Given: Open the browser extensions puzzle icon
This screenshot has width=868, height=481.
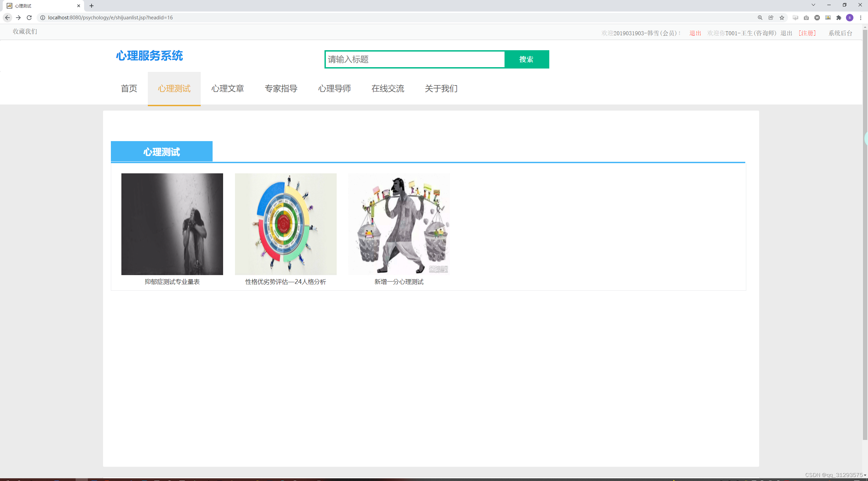Looking at the screenshot, I should tap(839, 18).
